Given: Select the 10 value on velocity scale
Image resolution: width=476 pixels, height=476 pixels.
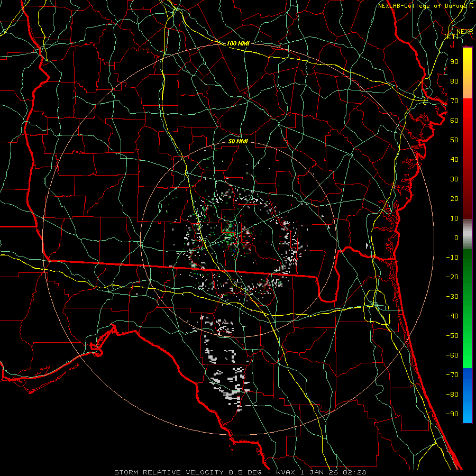Looking at the screenshot, I should click(x=454, y=218).
